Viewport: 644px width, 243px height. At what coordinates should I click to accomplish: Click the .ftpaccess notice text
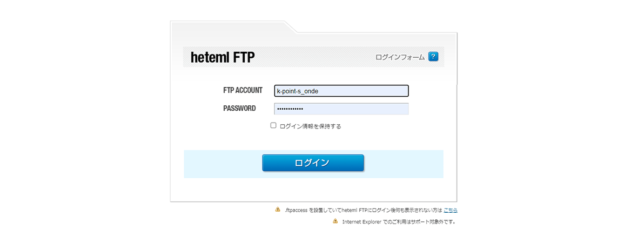coord(363,210)
